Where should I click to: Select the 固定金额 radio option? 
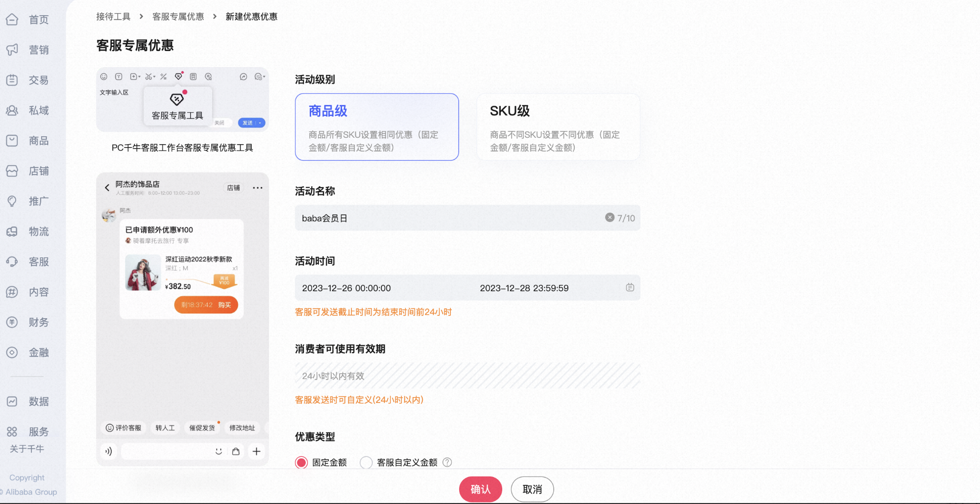click(x=301, y=462)
